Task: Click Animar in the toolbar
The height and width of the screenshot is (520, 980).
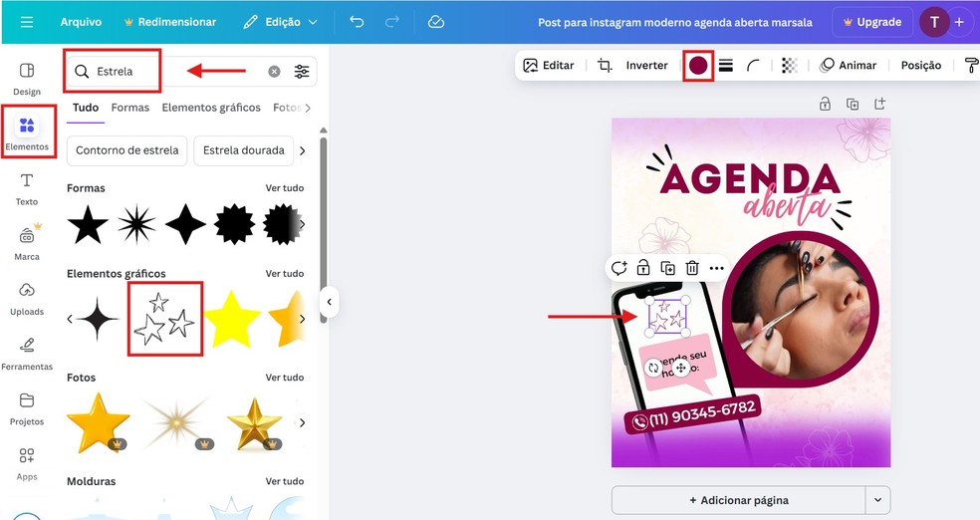Action: point(849,65)
